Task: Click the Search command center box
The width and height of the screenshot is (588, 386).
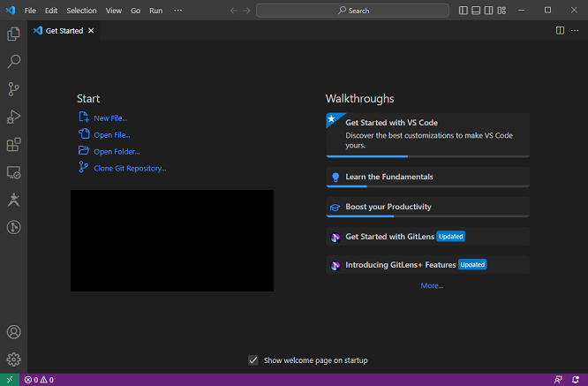Action: click(352, 11)
